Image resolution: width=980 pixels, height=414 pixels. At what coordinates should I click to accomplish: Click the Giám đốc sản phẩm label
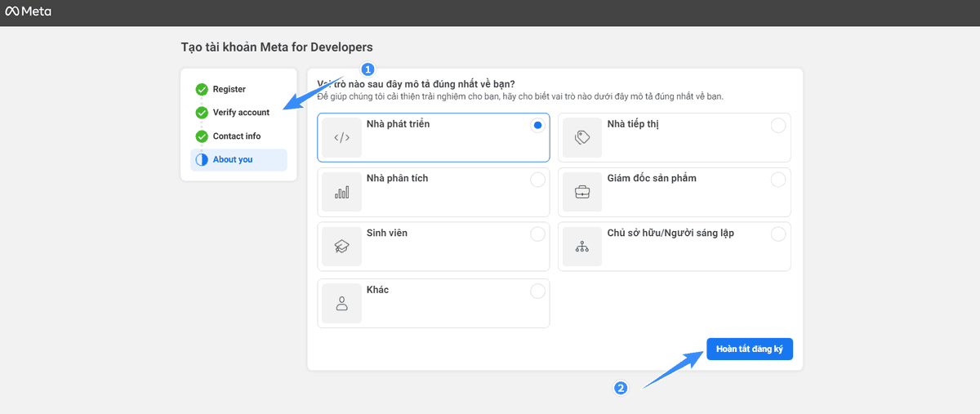652,178
